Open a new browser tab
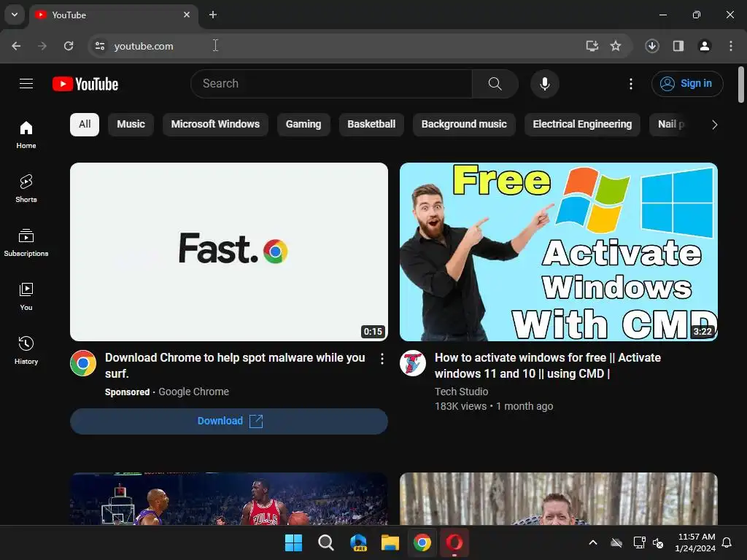The image size is (747, 560). (x=213, y=15)
